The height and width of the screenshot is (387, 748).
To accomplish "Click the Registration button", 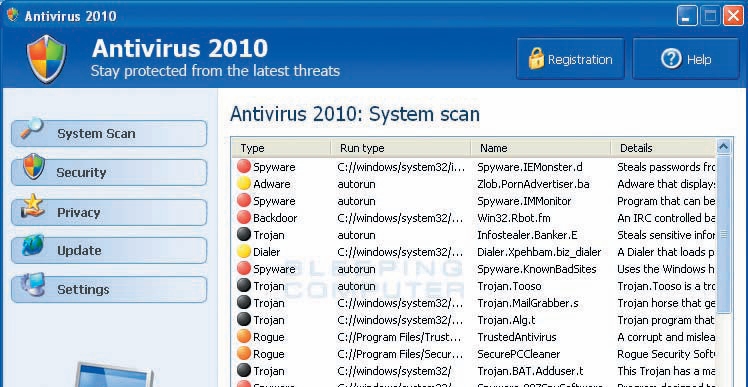I will 570,59.
